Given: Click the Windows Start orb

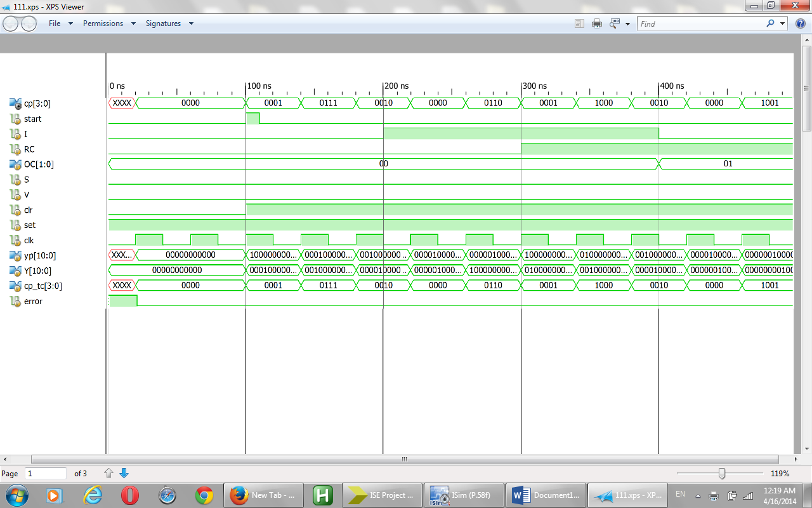Looking at the screenshot, I should 16,495.
